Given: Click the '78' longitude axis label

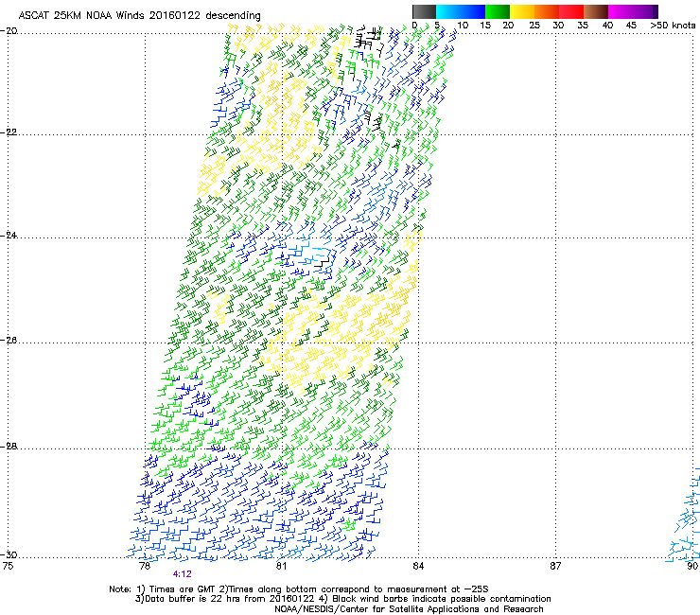Looking at the screenshot, I should point(145,566).
